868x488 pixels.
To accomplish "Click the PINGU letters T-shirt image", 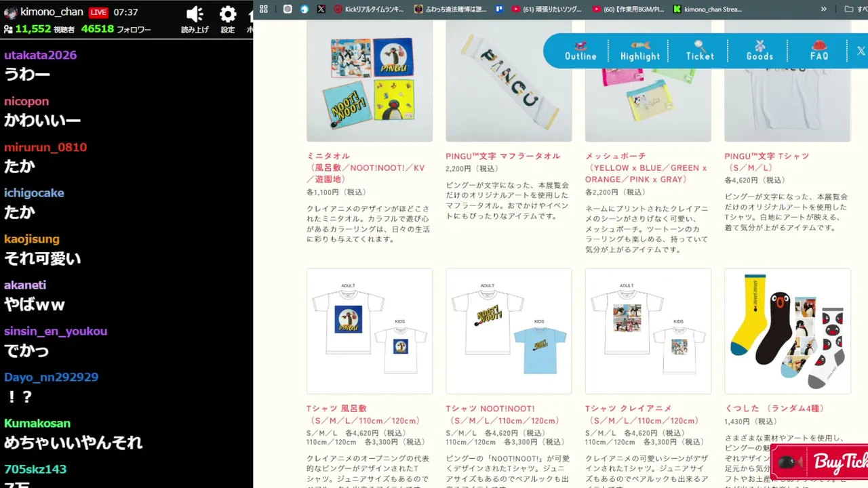I will (787, 81).
